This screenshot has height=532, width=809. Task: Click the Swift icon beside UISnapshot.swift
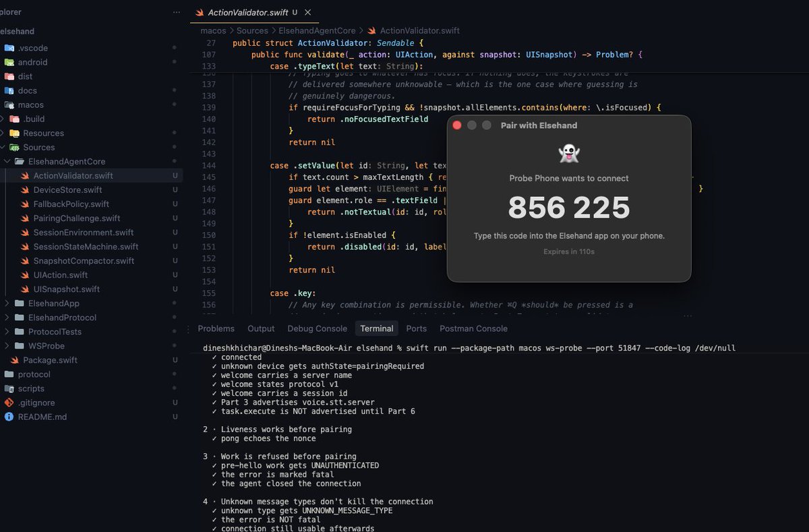point(26,289)
